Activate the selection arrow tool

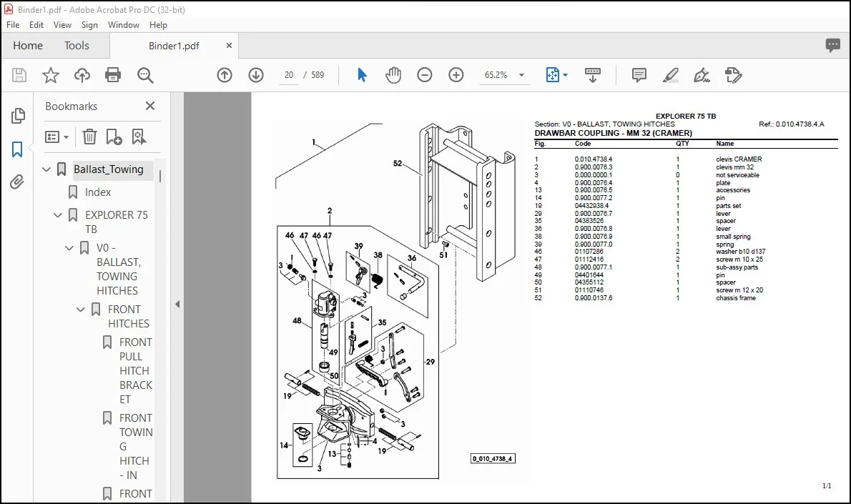coord(362,75)
